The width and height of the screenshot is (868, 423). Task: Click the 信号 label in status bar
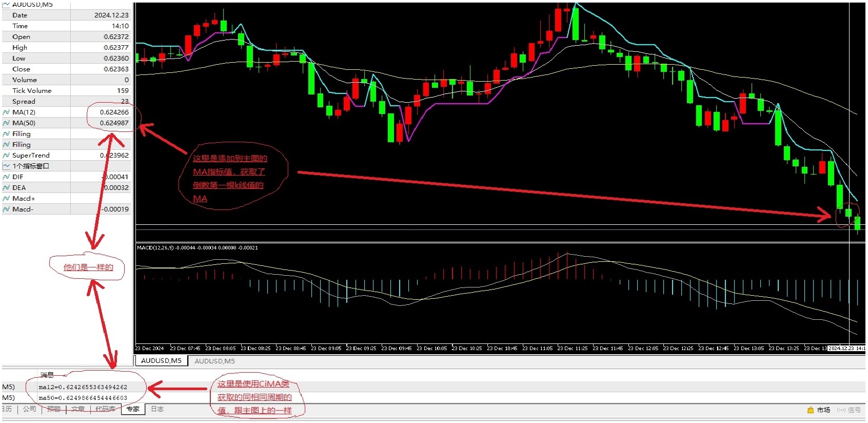pyautogui.click(x=855, y=410)
